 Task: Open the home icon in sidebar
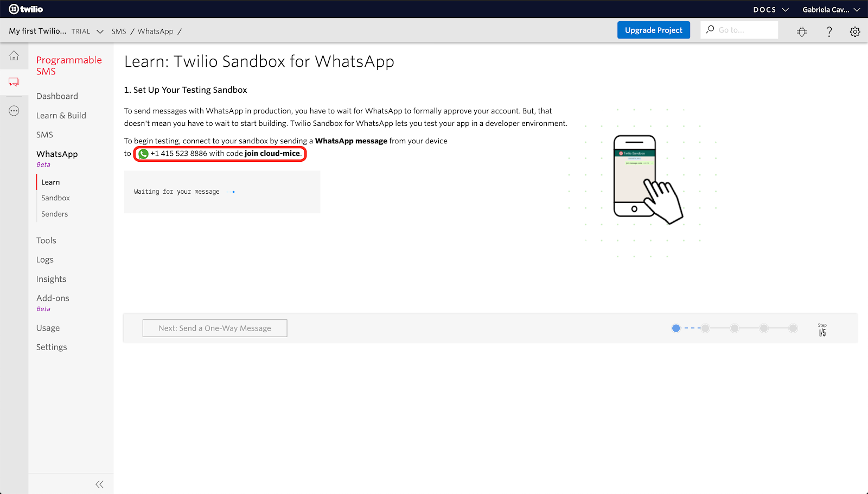click(14, 56)
